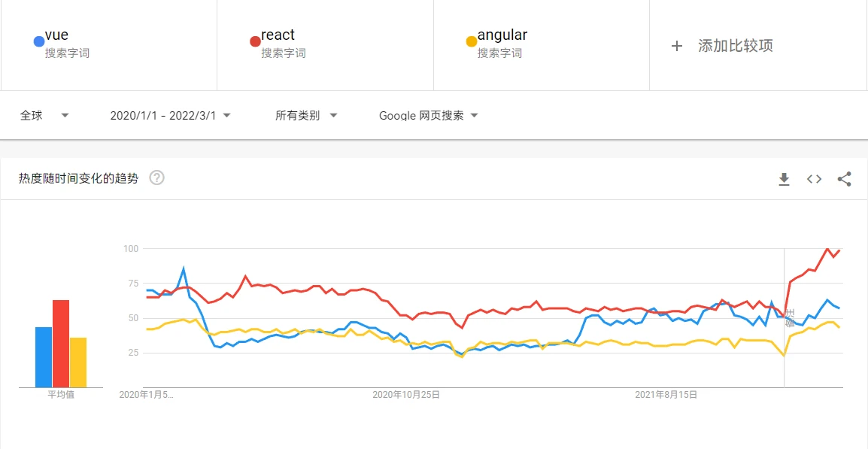Click the blue dot beside vue
This screenshot has width=868, height=449.
(38, 41)
